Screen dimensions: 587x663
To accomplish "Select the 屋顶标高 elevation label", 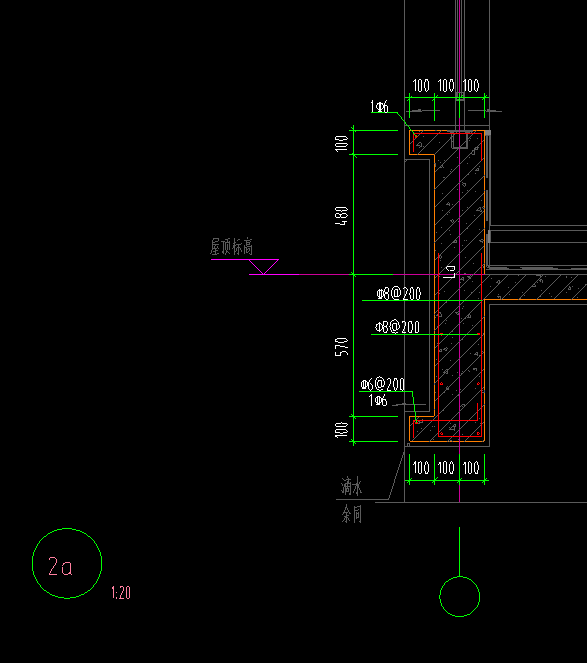I will coord(231,247).
